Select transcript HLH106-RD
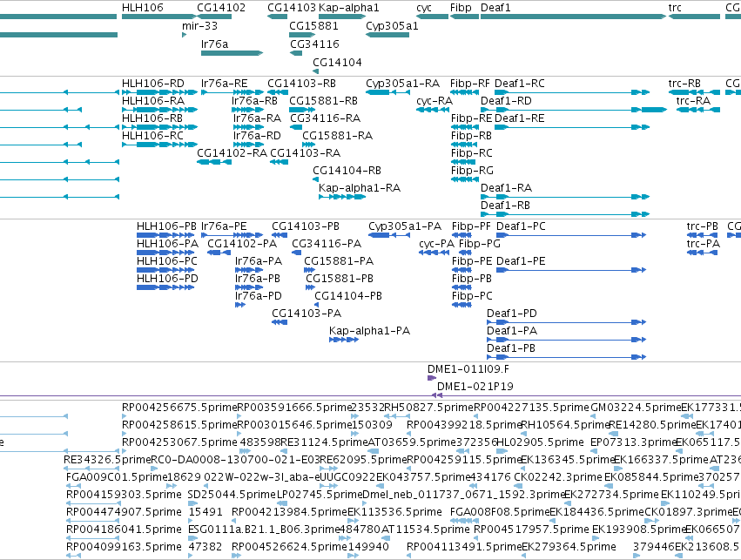The height and width of the screenshot is (560, 741). (x=159, y=92)
